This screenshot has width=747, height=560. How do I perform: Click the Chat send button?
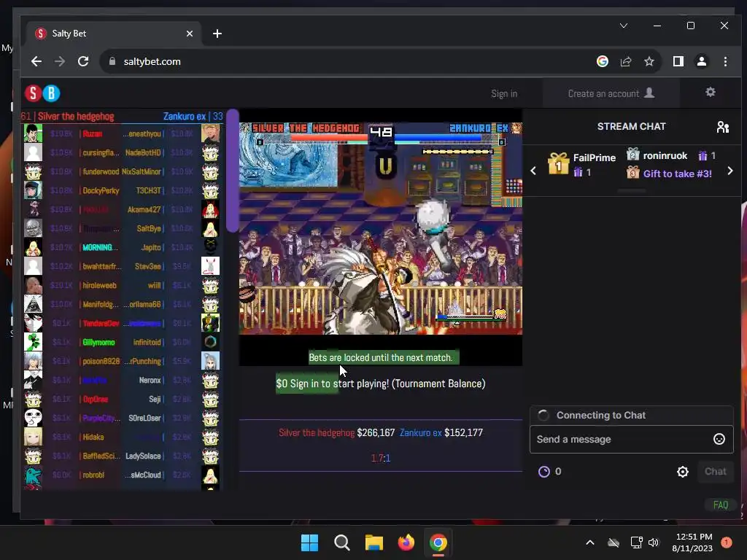click(715, 472)
